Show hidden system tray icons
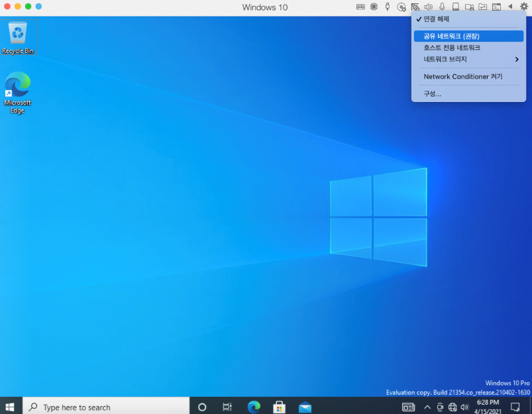 coord(427,407)
